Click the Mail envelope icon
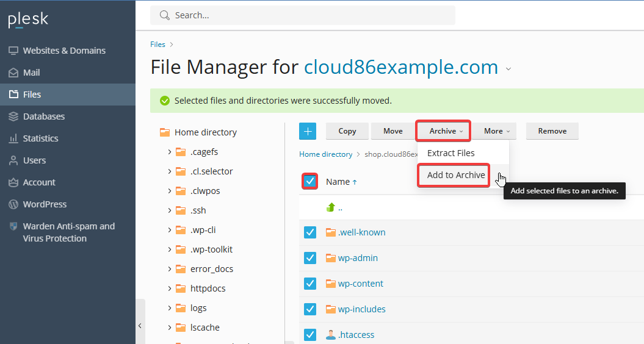Screen dimensions: 644x344 [x=13, y=73]
